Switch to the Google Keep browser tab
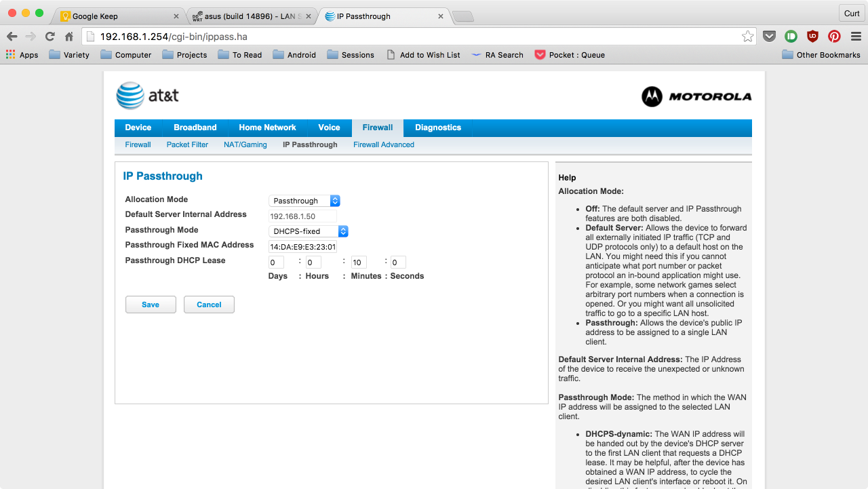 pyautogui.click(x=119, y=16)
